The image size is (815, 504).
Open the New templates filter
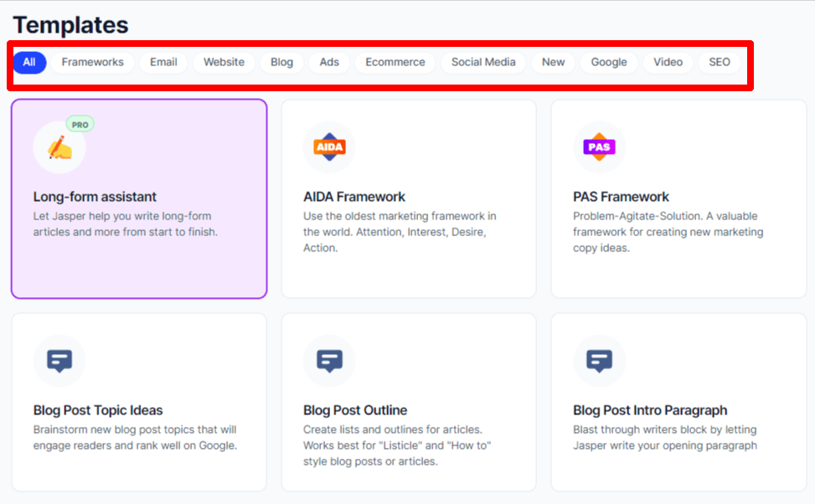pos(553,62)
